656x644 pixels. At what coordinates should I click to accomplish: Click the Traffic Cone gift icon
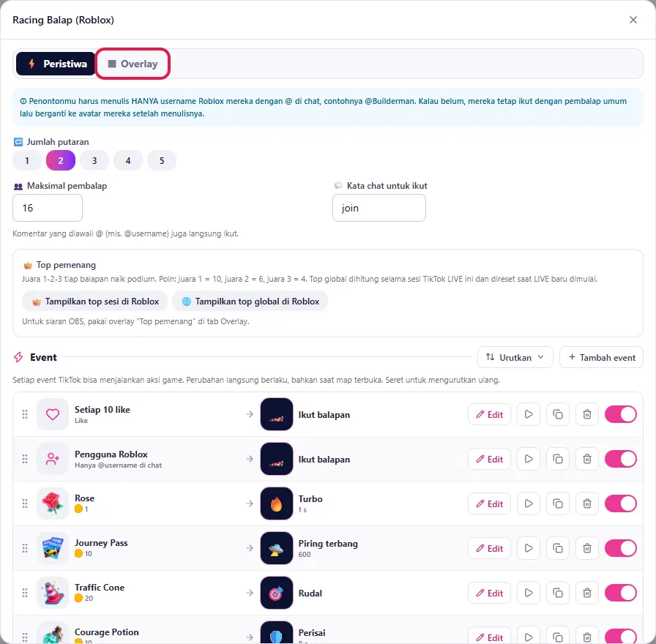tap(53, 593)
